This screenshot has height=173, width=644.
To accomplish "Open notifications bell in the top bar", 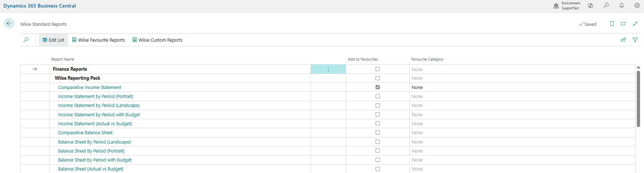I will 621,5.
